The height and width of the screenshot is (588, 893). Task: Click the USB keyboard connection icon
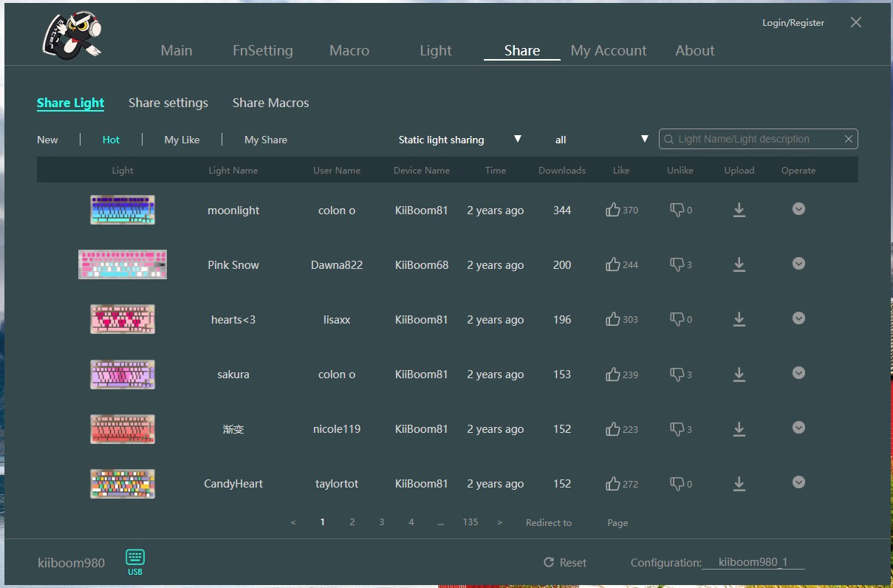pyautogui.click(x=135, y=557)
